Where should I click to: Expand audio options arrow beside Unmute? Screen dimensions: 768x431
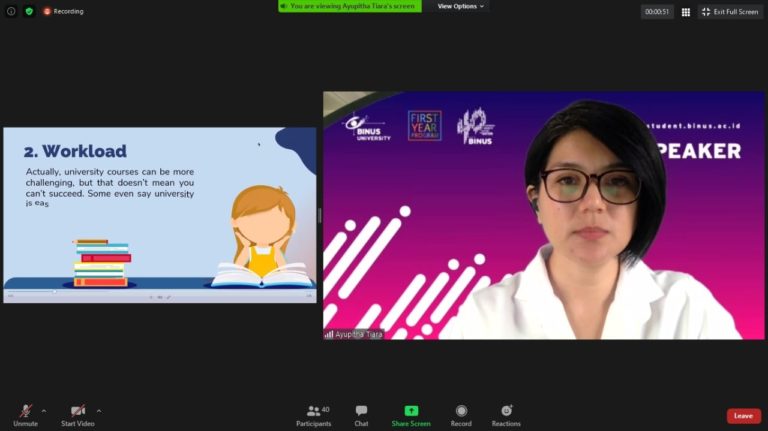pyautogui.click(x=44, y=410)
